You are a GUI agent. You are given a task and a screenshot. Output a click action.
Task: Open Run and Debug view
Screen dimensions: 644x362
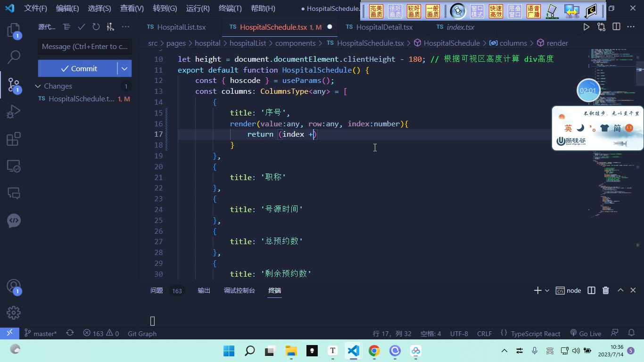[x=14, y=112]
